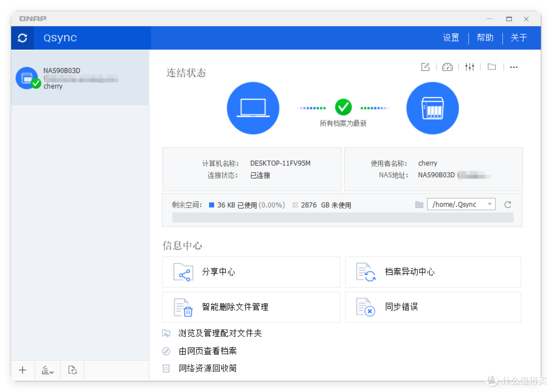Click the laptop computer circle icon
The height and width of the screenshot is (392, 552).
pos(253,108)
